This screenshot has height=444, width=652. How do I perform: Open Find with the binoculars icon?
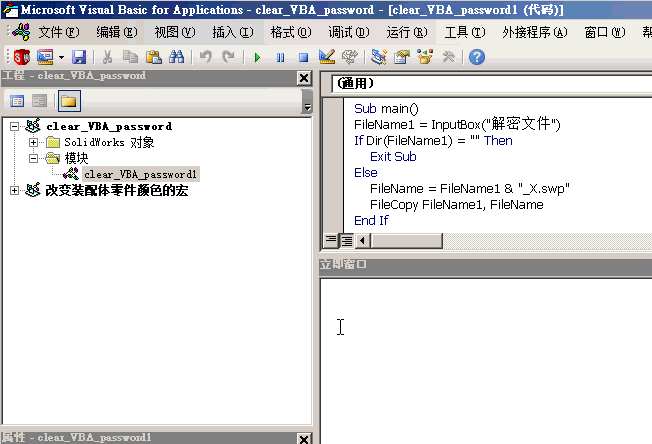(176, 57)
